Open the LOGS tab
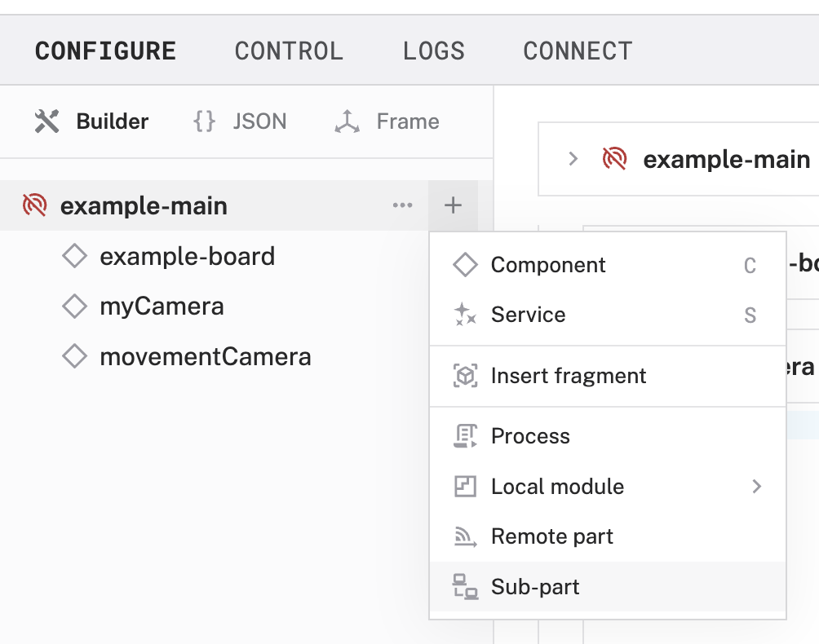This screenshot has height=644, width=819. [433, 51]
